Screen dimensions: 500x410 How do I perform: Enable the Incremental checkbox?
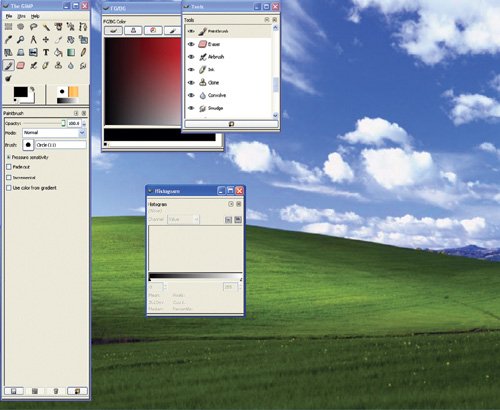coord(9,177)
